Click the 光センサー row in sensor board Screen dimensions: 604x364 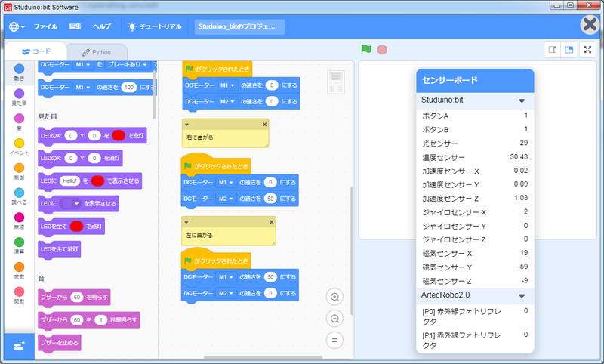point(475,143)
